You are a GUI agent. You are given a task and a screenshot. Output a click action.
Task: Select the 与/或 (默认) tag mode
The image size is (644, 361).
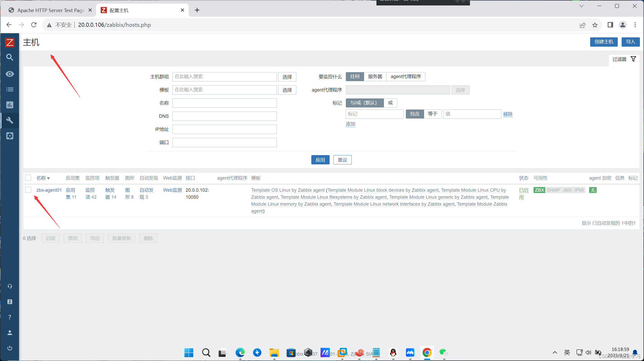pyautogui.click(x=365, y=103)
